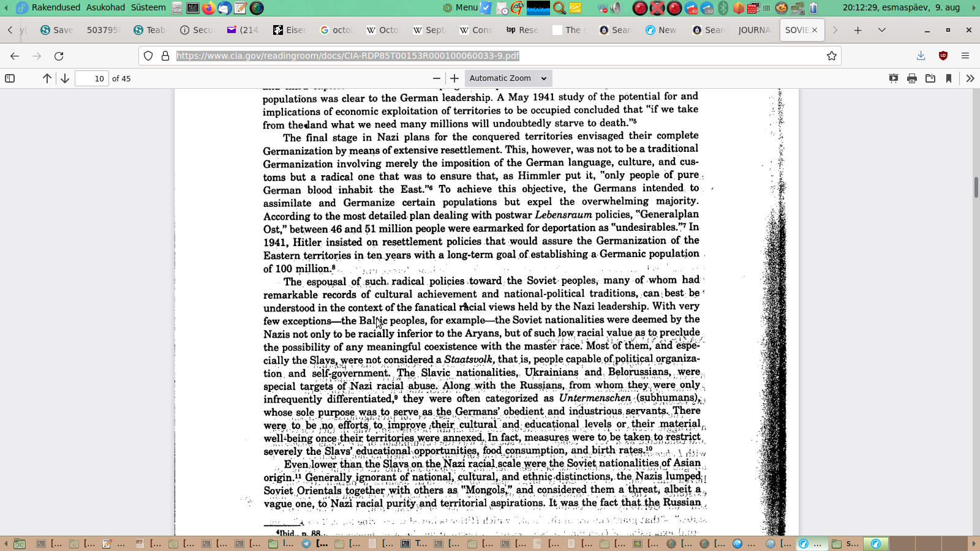The width and height of the screenshot is (980, 551).
Task: Click the browser vertical scrollbar thumb
Action: pos(976,187)
